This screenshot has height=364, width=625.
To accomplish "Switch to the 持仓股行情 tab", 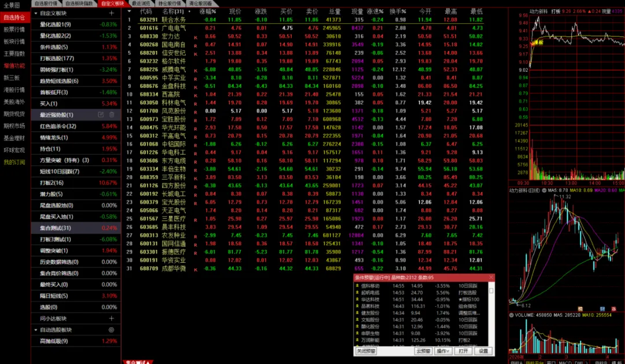I will pos(170,3).
